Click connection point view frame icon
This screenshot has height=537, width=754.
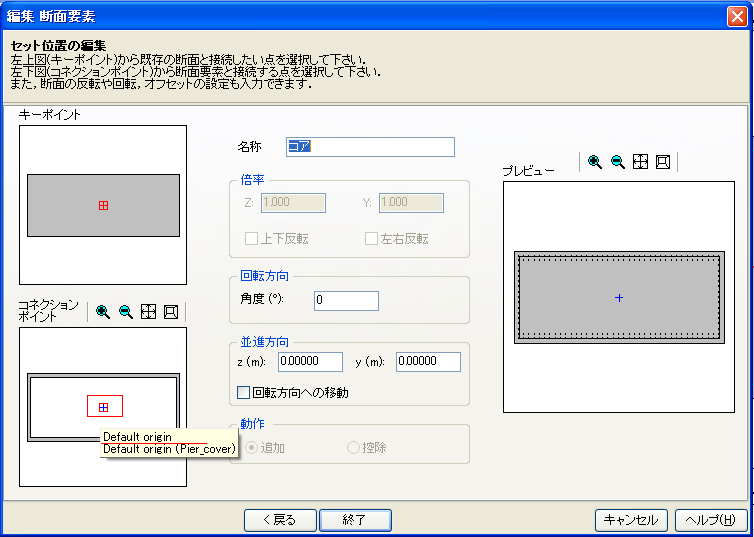[x=171, y=312]
